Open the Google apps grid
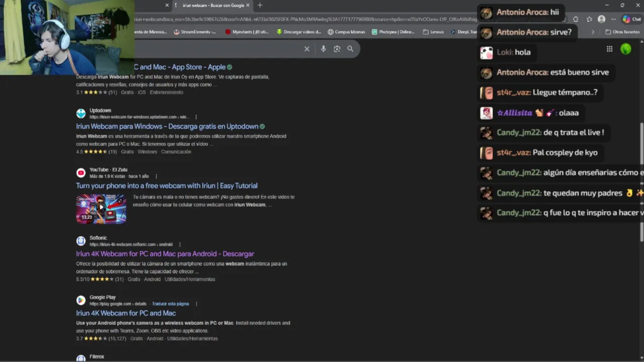This screenshot has height=362, width=644. (x=609, y=49)
